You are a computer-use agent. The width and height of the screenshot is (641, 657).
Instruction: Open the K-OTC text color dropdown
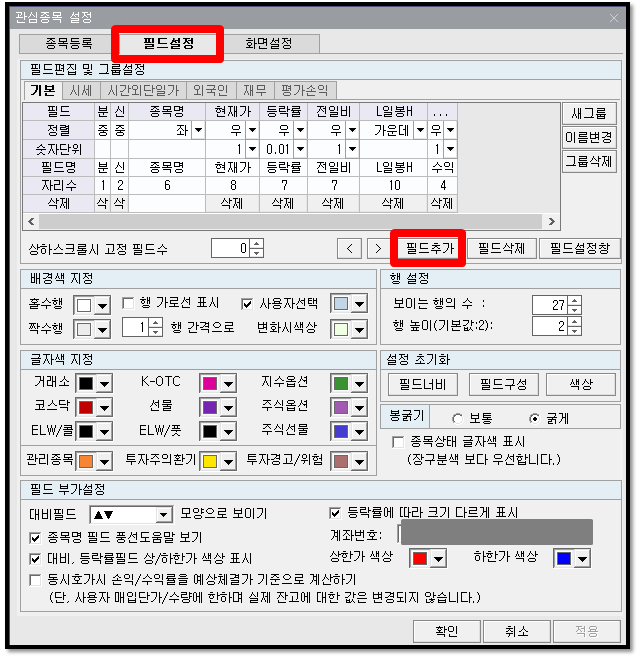(228, 383)
